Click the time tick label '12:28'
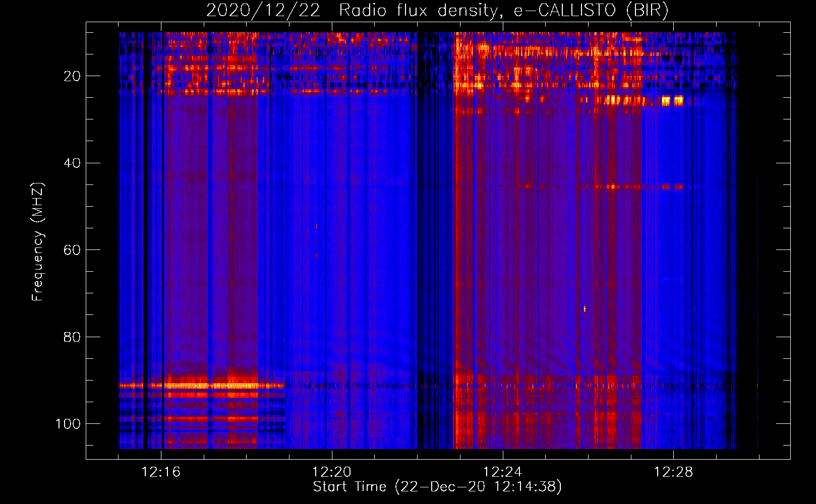The width and height of the screenshot is (816, 504). pos(674,472)
